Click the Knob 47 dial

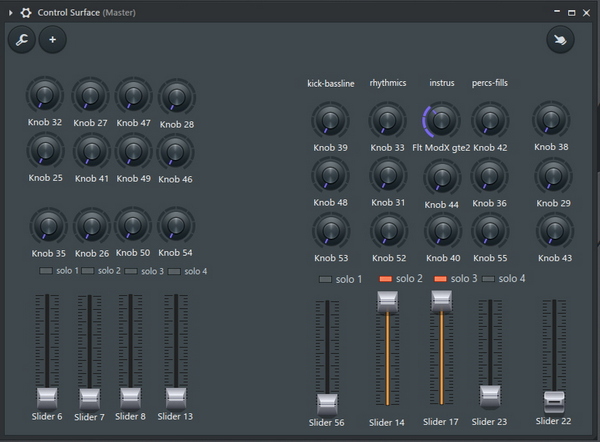tap(134, 96)
